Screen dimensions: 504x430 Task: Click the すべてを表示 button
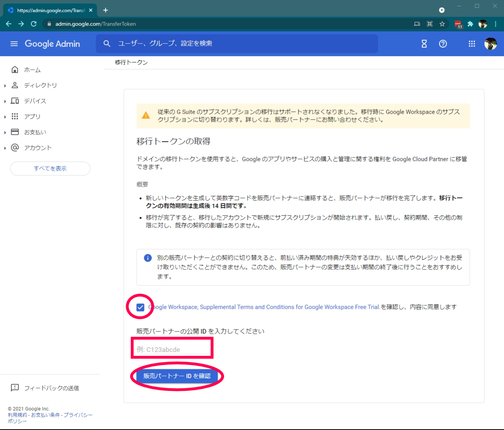[x=50, y=168]
